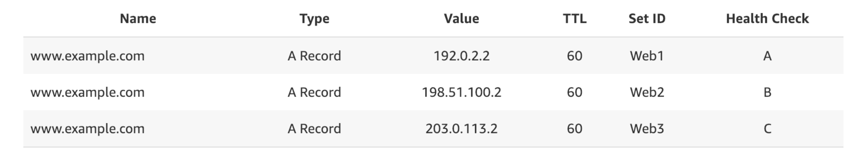Select the Type column header
The height and width of the screenshot is (162, 868).
coord(314,19)
